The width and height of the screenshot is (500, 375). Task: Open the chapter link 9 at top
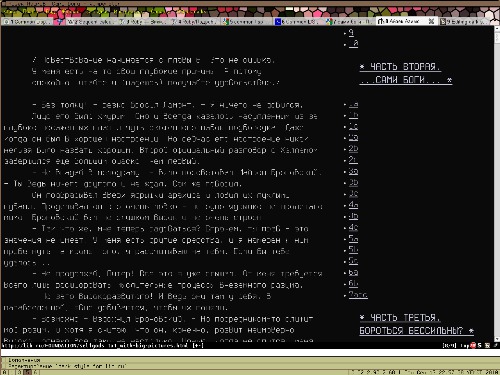point(351,32)
